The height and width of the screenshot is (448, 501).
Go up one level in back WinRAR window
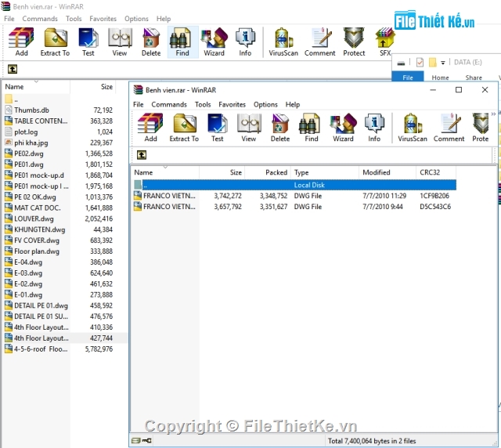13,69
